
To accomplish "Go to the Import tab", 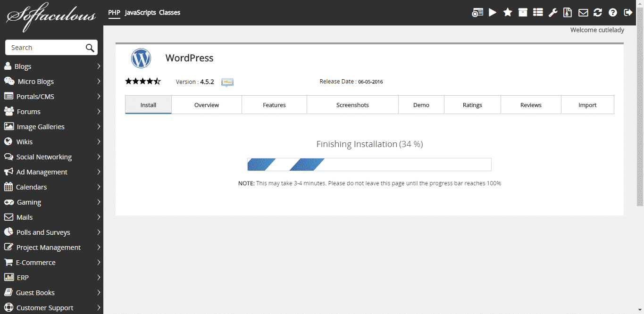I will (587, 105).
